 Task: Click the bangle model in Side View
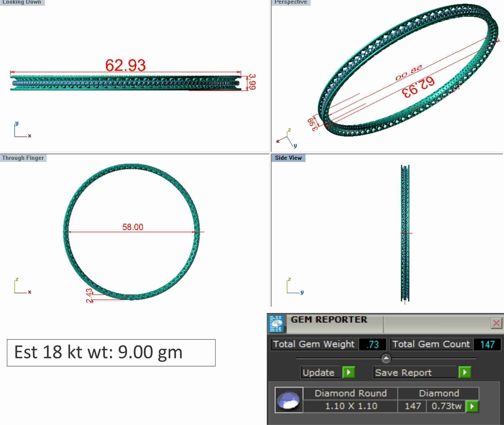click(x=405, y=233)
